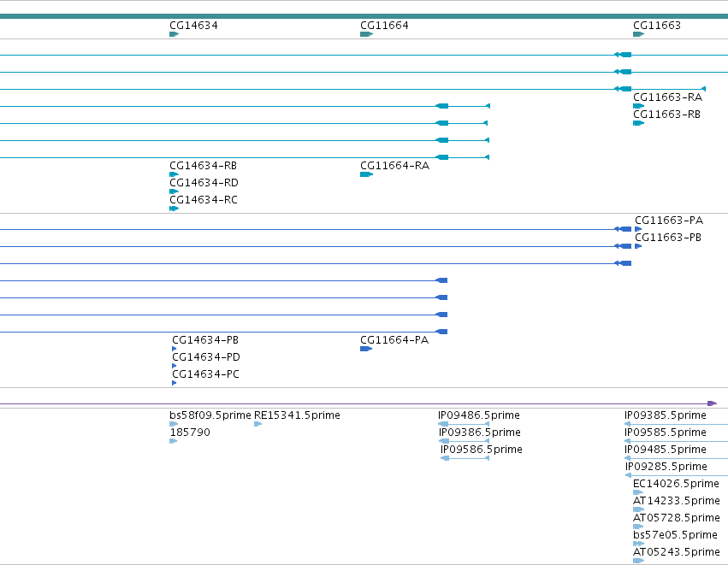
Task: Click the small arrow beneath CG14634-PC
Action: [x=175, y=383]
